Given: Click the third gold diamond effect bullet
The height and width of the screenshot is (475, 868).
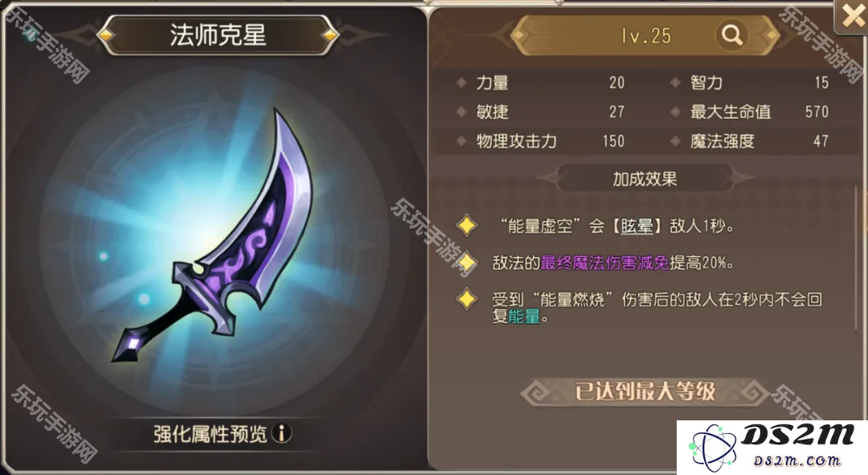Looking at the screenshot, I should coord(467,299).
